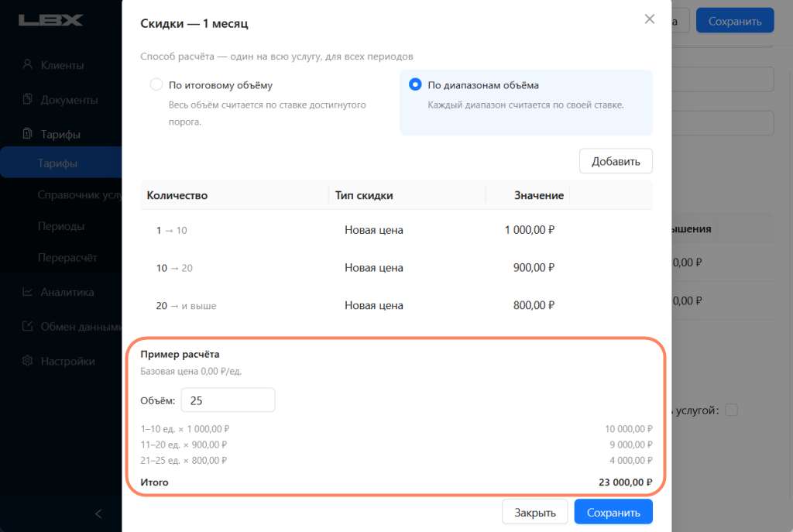Close the Скидки dialog with the X
The image size is (793, 532).
click(x=650, y=19)
